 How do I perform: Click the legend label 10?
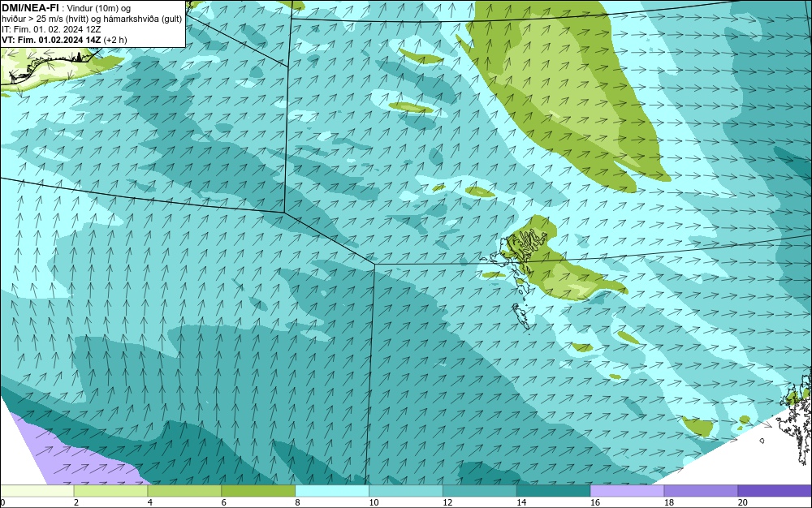click(x=374, y=502)
